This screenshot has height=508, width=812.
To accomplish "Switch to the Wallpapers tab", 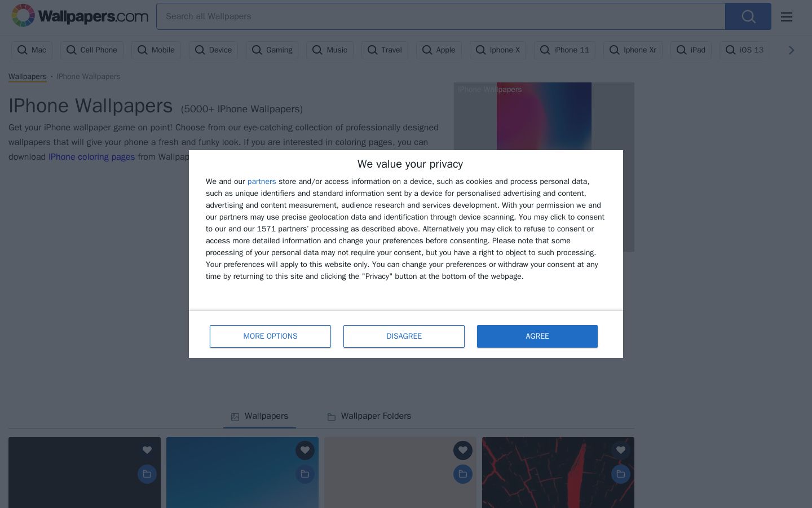I will [259, 417].
